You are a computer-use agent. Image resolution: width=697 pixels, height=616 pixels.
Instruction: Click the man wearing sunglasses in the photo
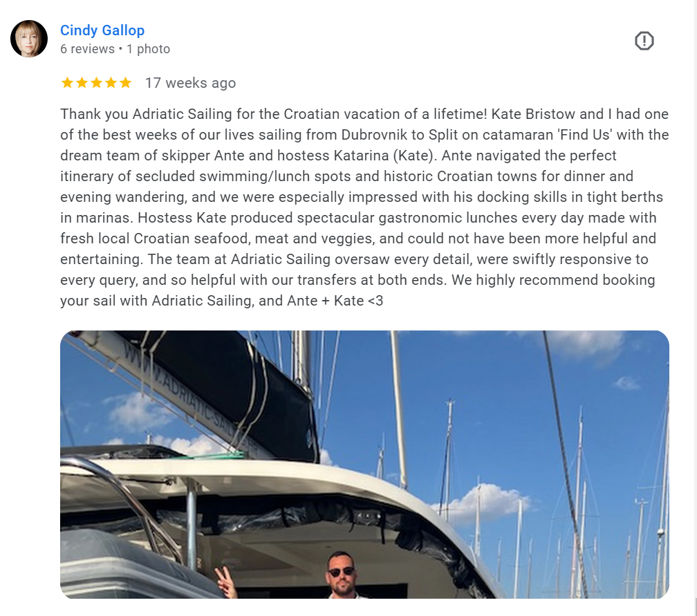340,577
